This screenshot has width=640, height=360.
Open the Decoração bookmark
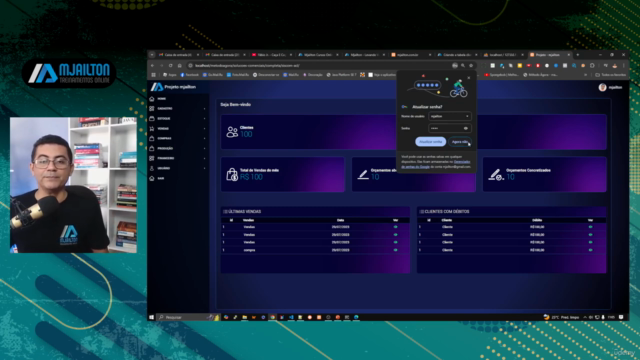(x=313, y=75)
